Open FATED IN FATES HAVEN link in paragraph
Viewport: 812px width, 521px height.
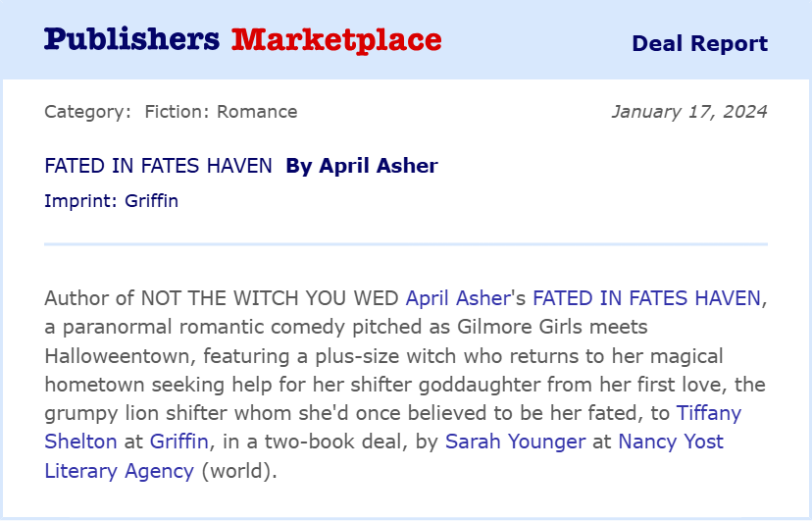pos(646,298)
